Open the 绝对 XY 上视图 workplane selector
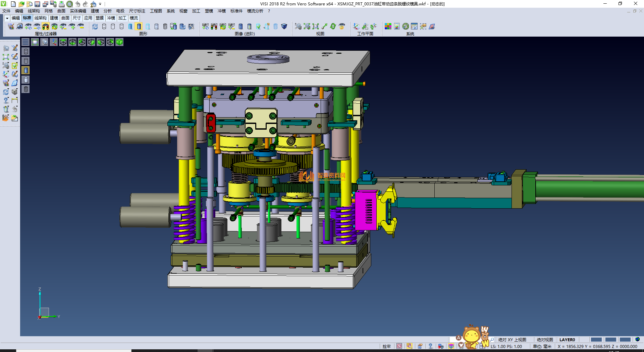This screenshot has height=352, width=644. tap(512, 340)
